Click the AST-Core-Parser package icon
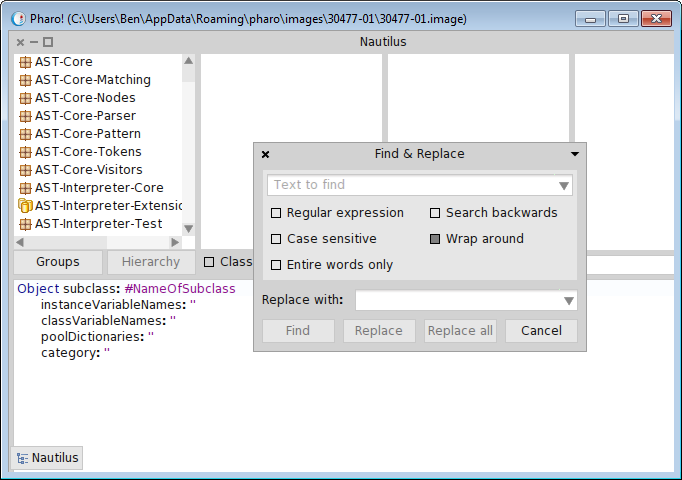 click(x=25, y=116)
